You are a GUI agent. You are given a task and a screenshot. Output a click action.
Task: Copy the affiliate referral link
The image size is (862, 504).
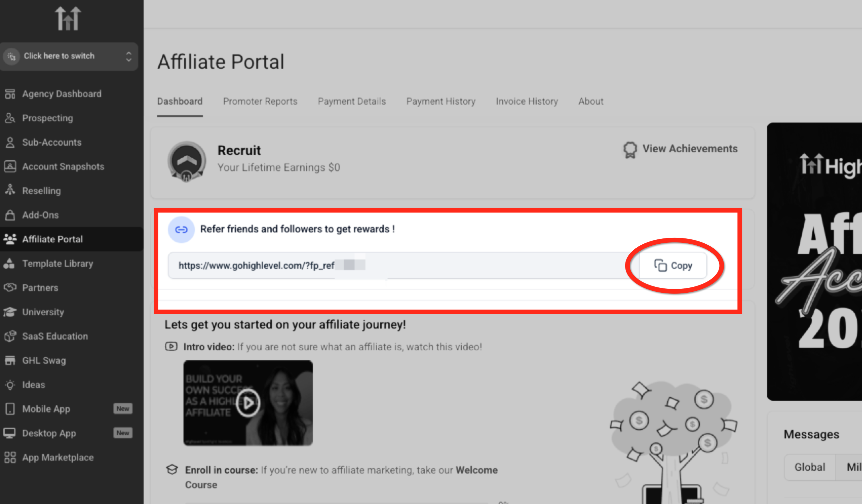[673, 266]
